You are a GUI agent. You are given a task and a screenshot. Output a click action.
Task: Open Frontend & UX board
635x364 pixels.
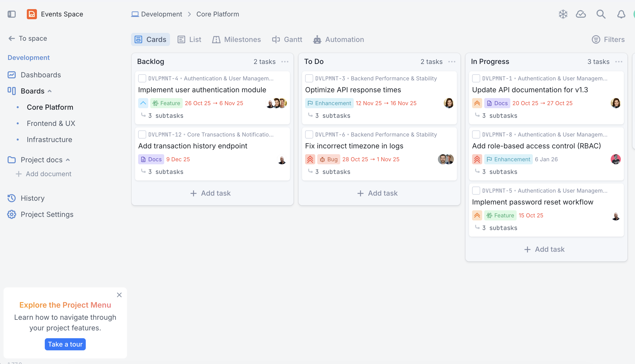pyautogui.click(x=51, y=123)
